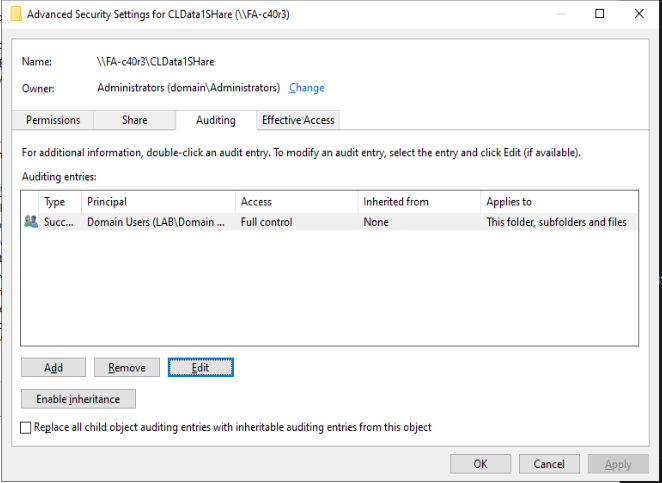Screen dimensions: 662x483
Task: Click the Domain Users group icon in the audit entry row
Action: (x=31, y=221)
